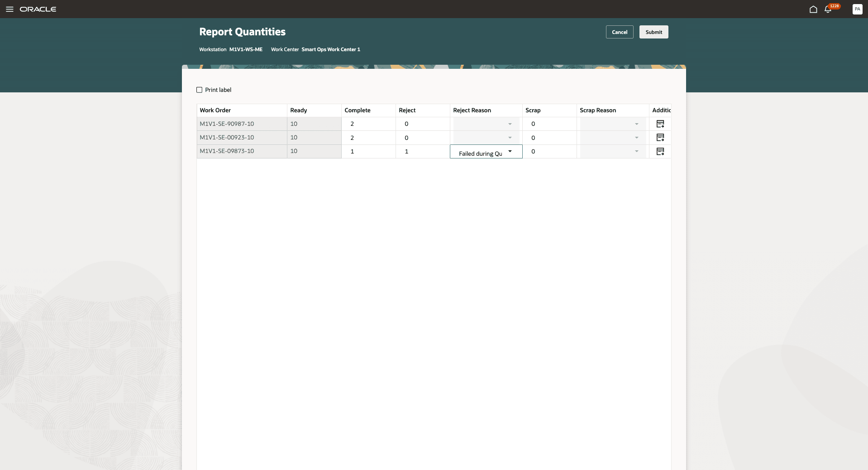Click Ready value for M1V1-SE-00923-10
Viewport: 868px width, 470px height.
314,138
